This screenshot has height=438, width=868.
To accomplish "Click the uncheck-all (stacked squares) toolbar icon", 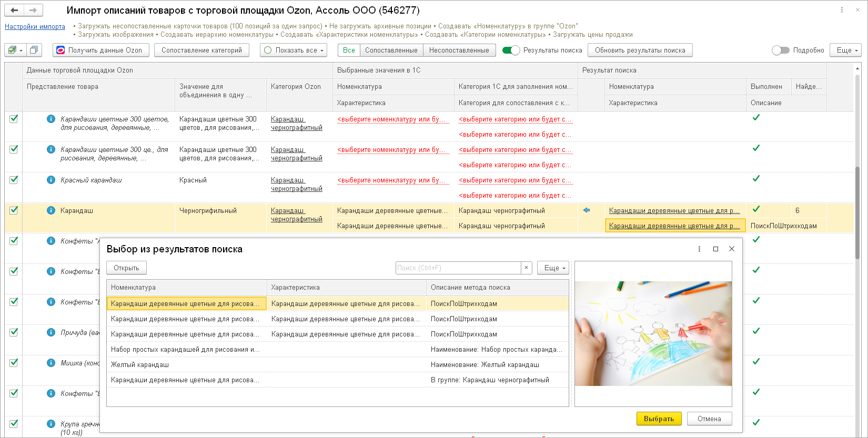I will 34,50.
